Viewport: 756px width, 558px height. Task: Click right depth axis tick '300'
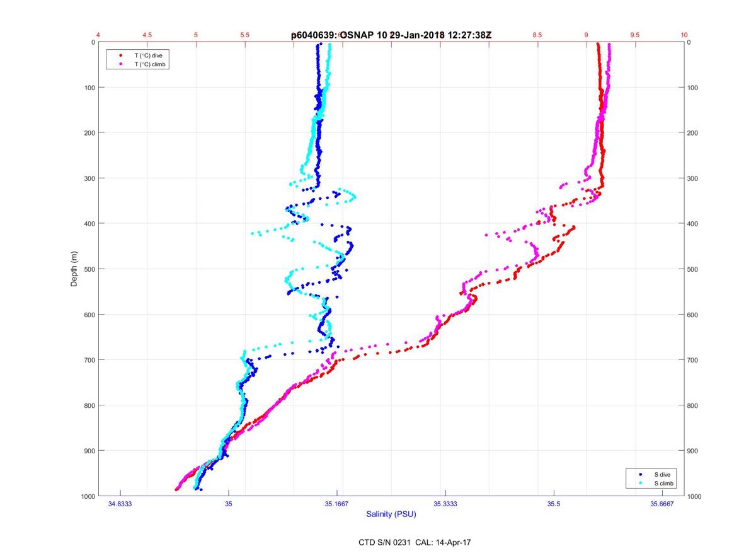[694, 178]
